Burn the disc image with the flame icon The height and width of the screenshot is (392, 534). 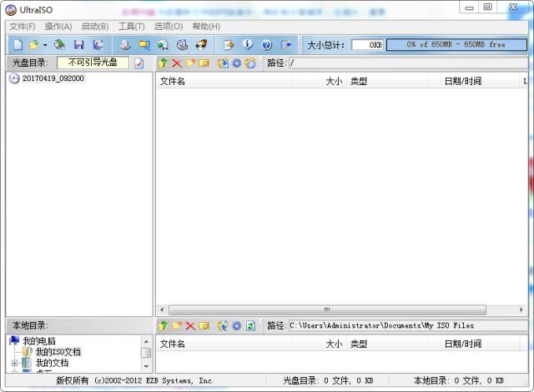201,44
